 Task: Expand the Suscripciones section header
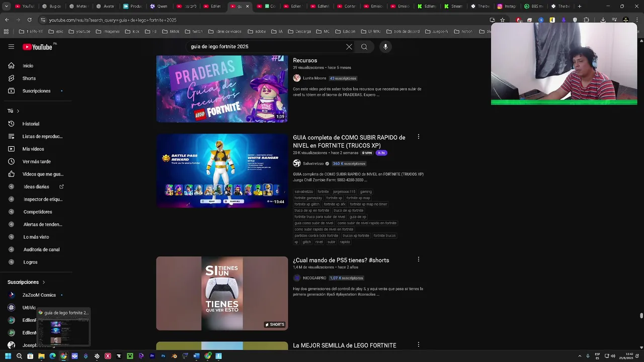tap(26, 282)
